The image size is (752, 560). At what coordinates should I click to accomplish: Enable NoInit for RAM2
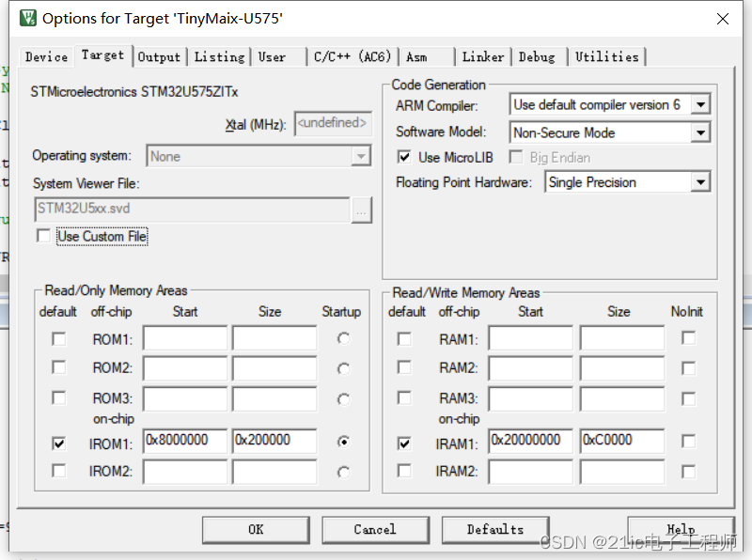click(689, 368)
